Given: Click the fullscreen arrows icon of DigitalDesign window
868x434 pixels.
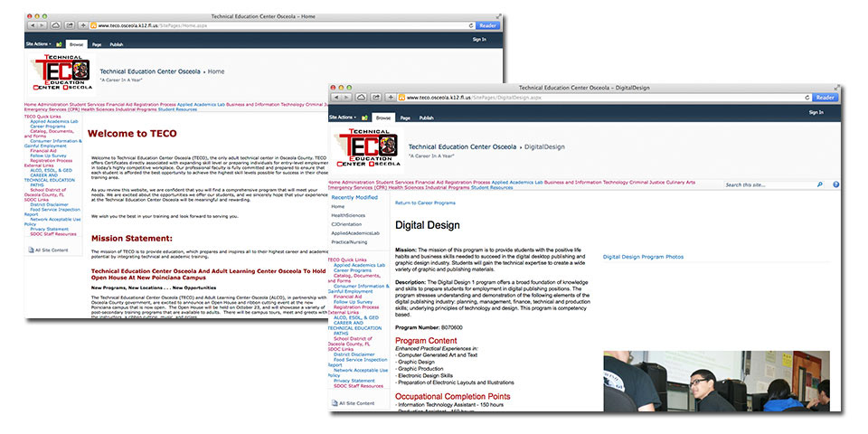Looking at the screenshot, I should pyautogui.click(x=835, y=88).
